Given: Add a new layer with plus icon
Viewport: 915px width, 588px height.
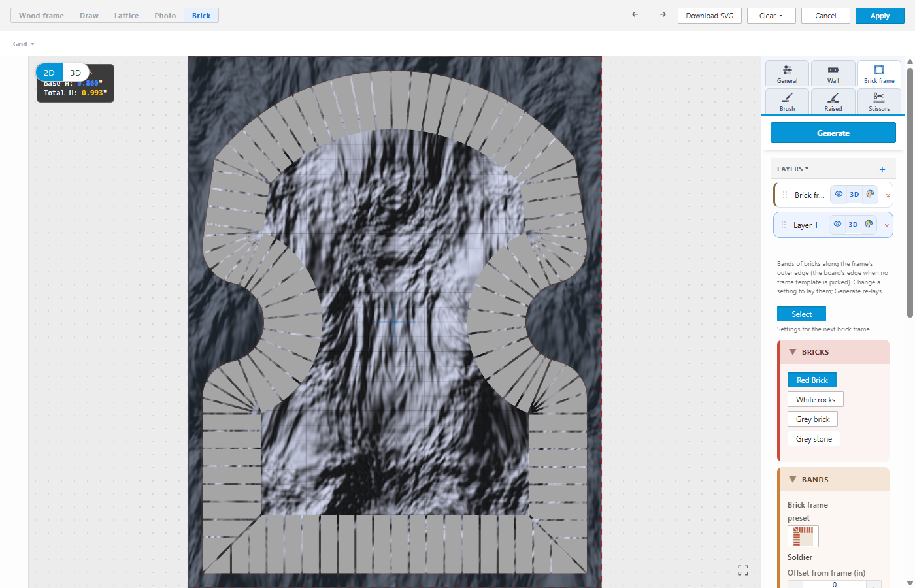Looking at the screenshot, I should tap(882, 169).
